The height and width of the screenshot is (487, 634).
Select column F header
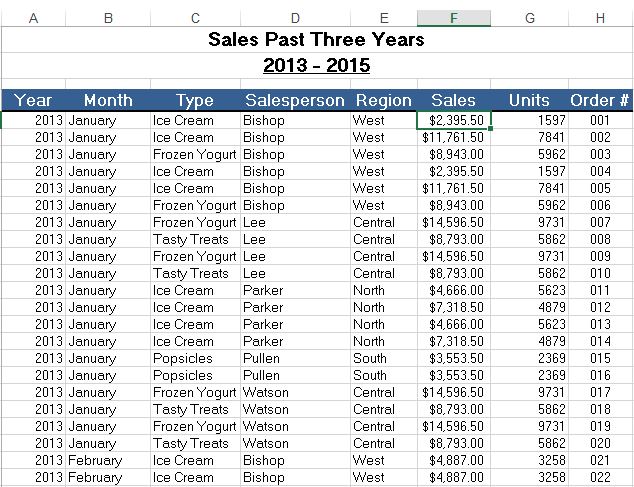(454, 18)
